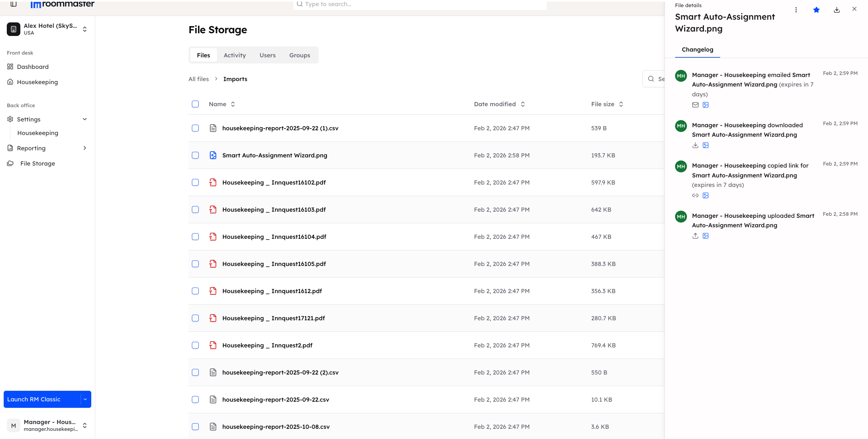Open the three-dot more options menu

coord(796,10)
